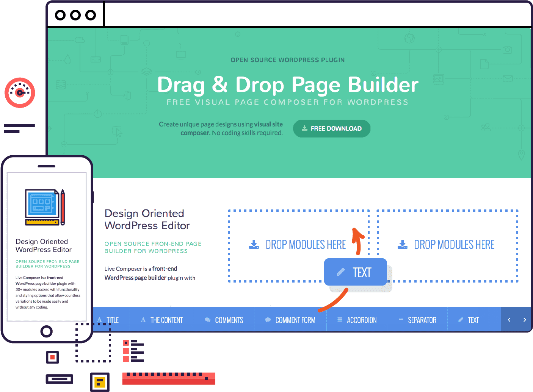
Task: Click the download icon in the left drop zone
Action: click(x=254, y=244)
